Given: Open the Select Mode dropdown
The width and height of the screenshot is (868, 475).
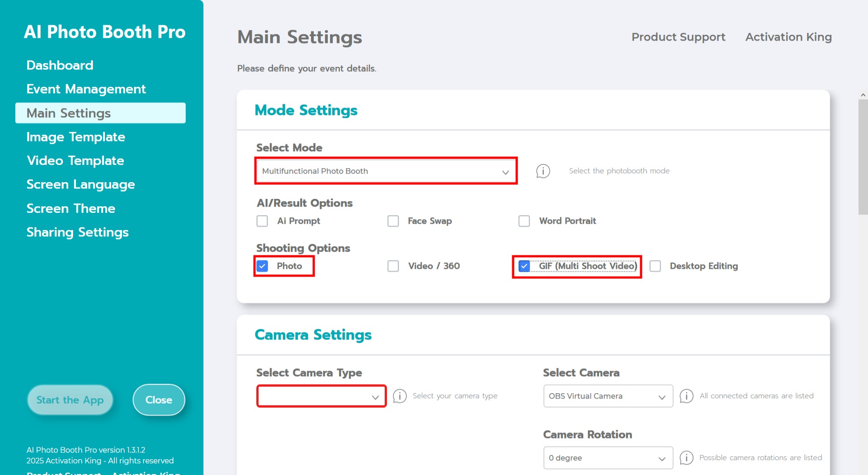Looking at the screenshot, I should coord(386,171).
